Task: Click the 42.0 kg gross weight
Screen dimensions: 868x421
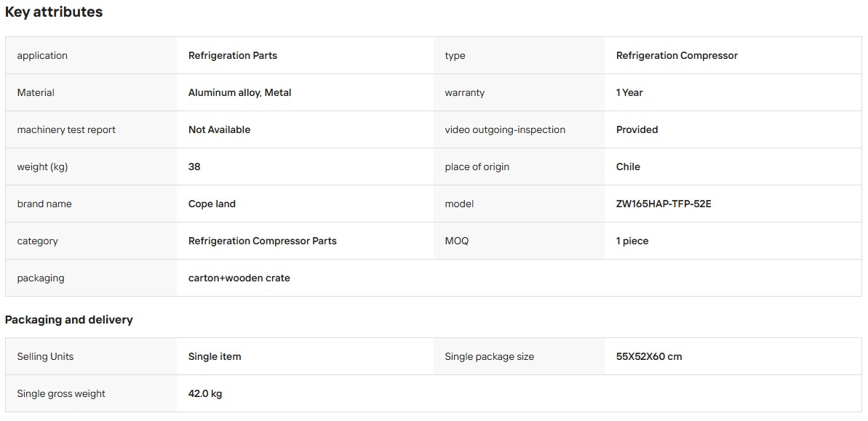Action: click(205, 393)
